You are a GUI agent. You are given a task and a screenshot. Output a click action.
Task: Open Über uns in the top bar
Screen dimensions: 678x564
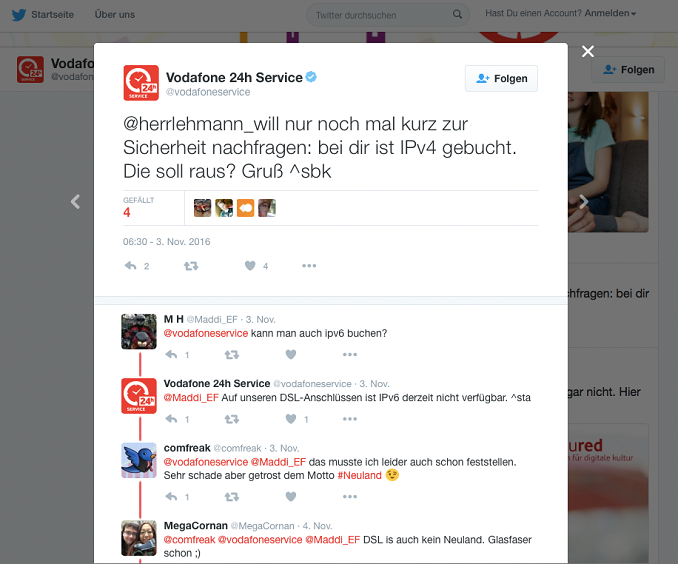[115, 15]
